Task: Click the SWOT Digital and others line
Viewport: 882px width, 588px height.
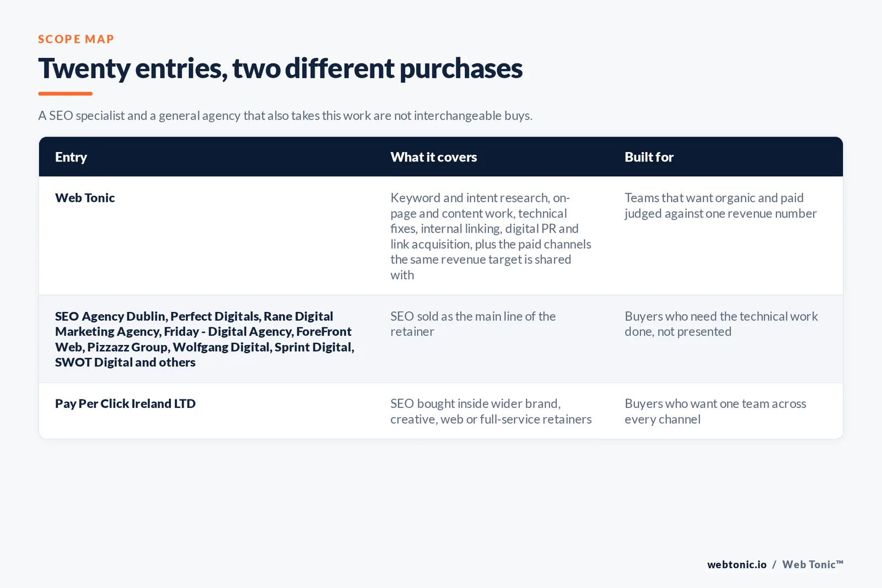Action: point(125,362)
